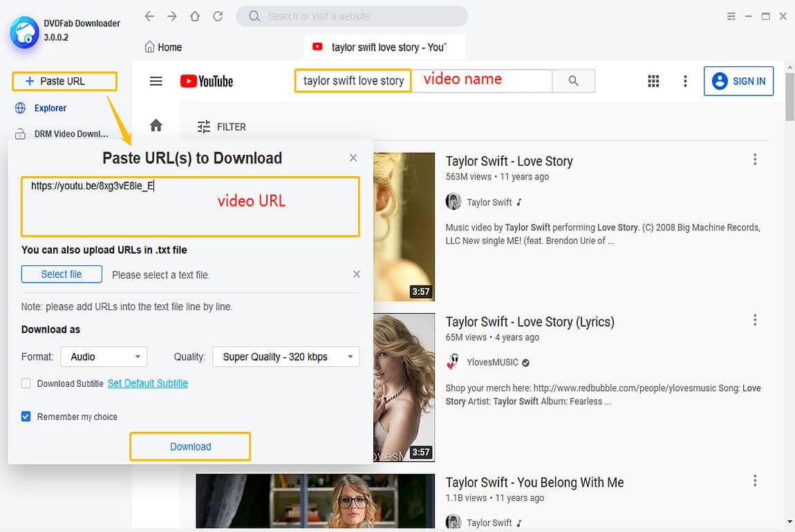Switch to the Home tab
The width and height of the screenshot is (795, 532).
(x=163, y=47)
